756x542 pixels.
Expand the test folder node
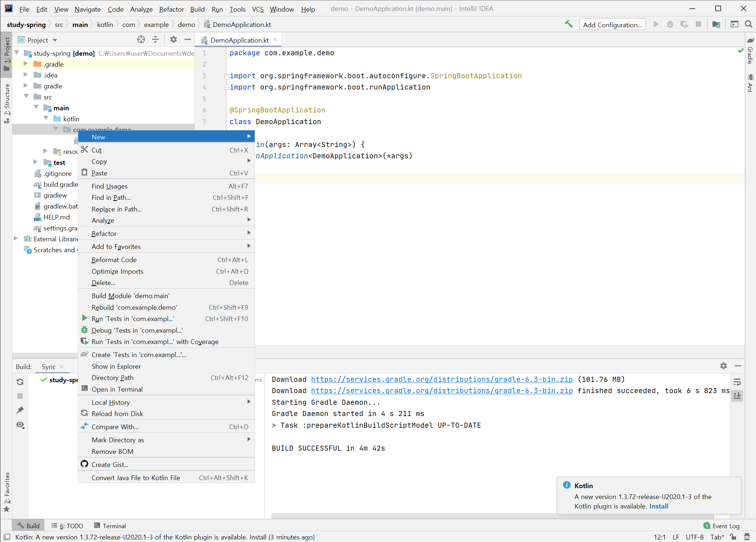pos(35,162)
